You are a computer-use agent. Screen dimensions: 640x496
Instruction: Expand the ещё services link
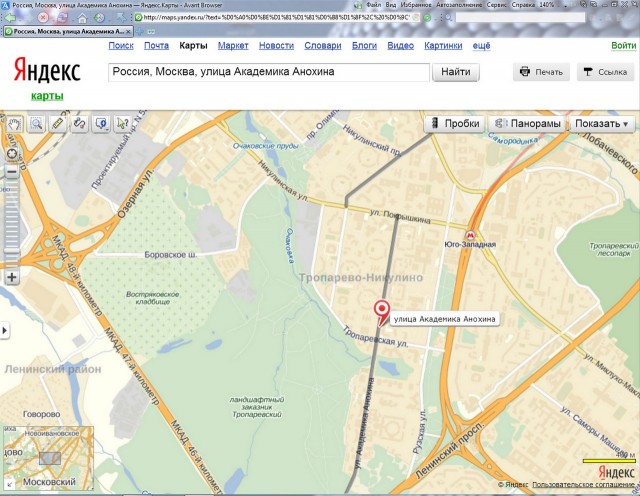pos(481,46)
